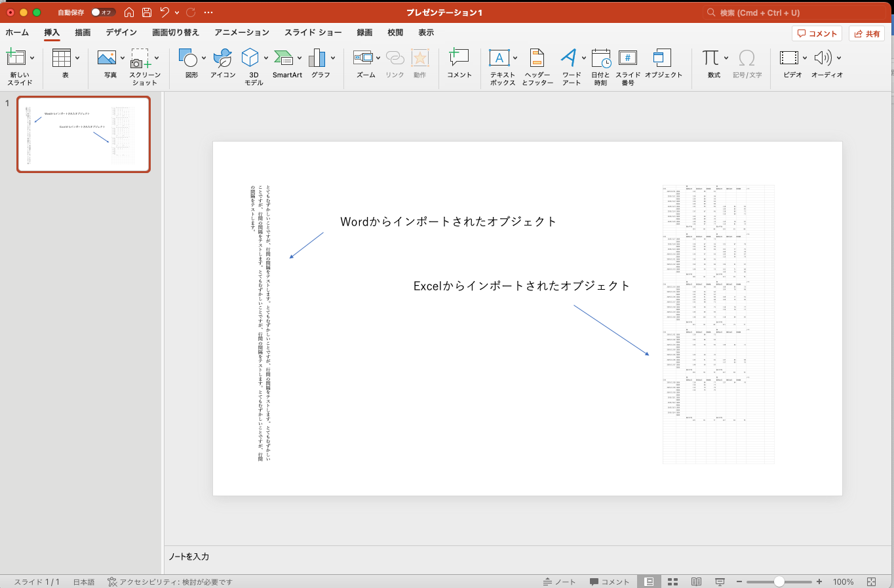Image resolution: width=894 pixels, height=588 pixels.
Task: Insert 日付と時刻
Action: pyautogui.click(x=601, y=58)
